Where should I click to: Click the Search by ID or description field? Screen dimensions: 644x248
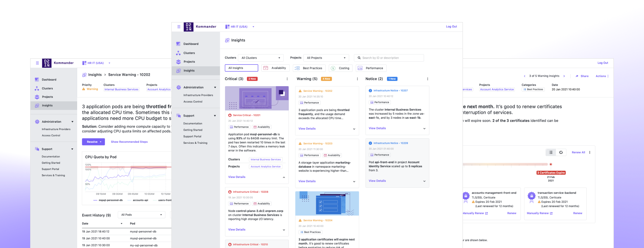click(389, 58)
